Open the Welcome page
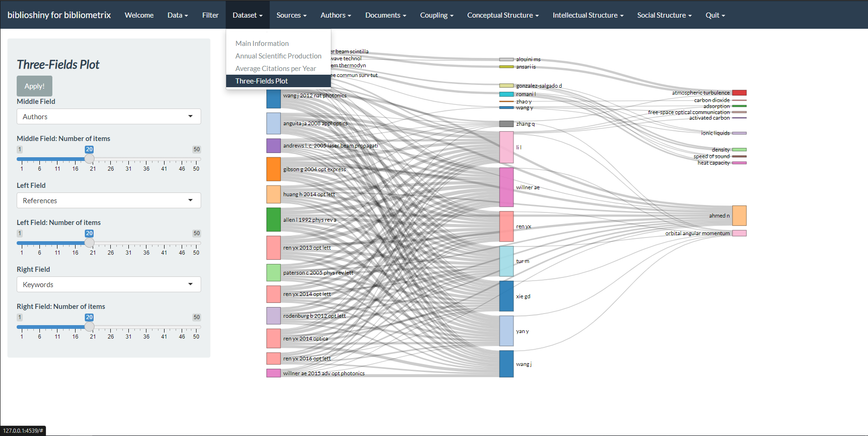Viewport: 868px width, 436px height. coord(139,15)
